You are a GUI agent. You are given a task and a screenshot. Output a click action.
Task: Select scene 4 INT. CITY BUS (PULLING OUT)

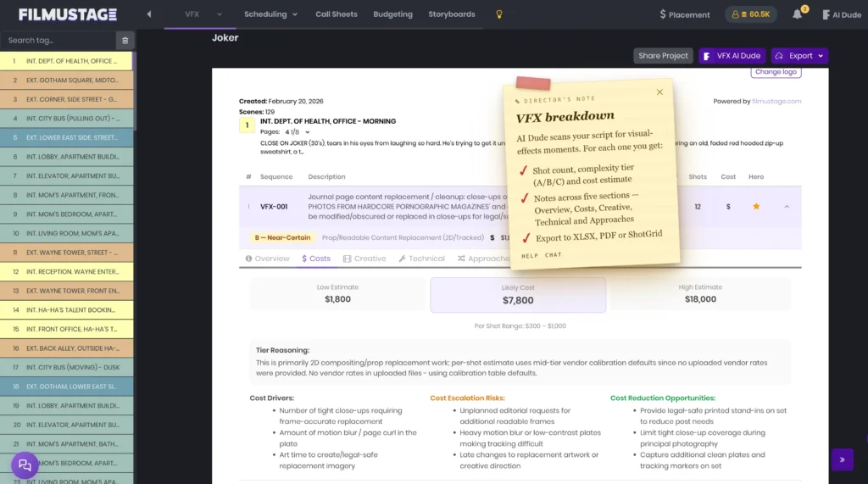pos(66,119)
